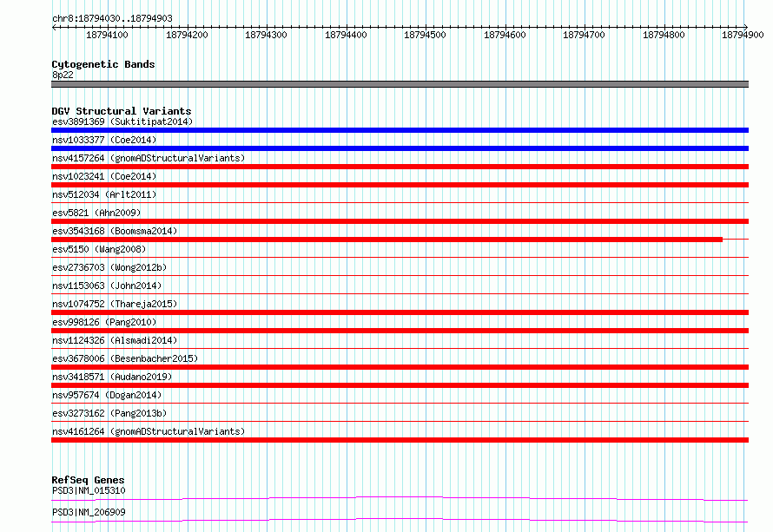Select the nsv1023241 (Coe2014) label
Image resolution: width=773 pixels, height=532 pixels.
(x=104, y=176)
